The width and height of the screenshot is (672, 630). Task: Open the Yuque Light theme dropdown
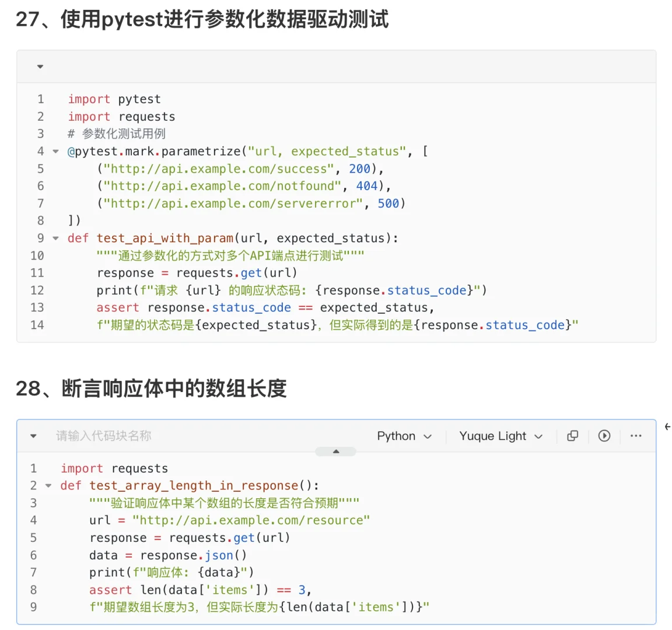[501, 436]
